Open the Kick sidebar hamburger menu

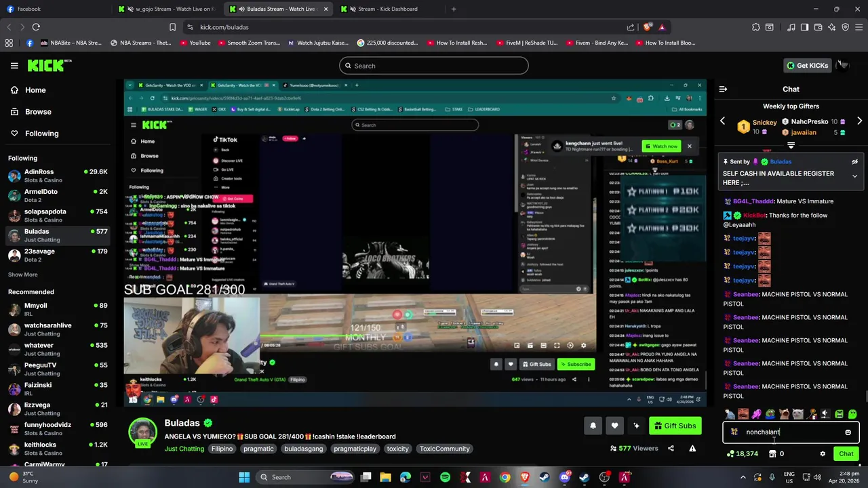[14, 66]
